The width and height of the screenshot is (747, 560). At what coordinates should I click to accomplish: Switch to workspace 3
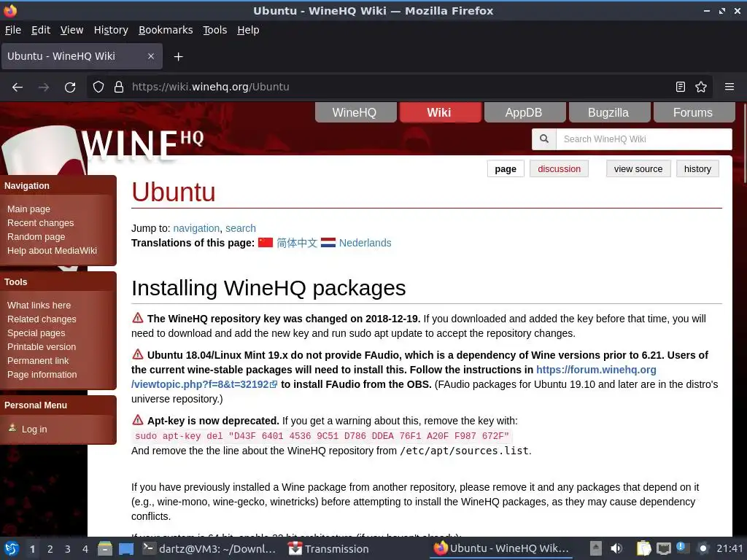pos(68,549)
